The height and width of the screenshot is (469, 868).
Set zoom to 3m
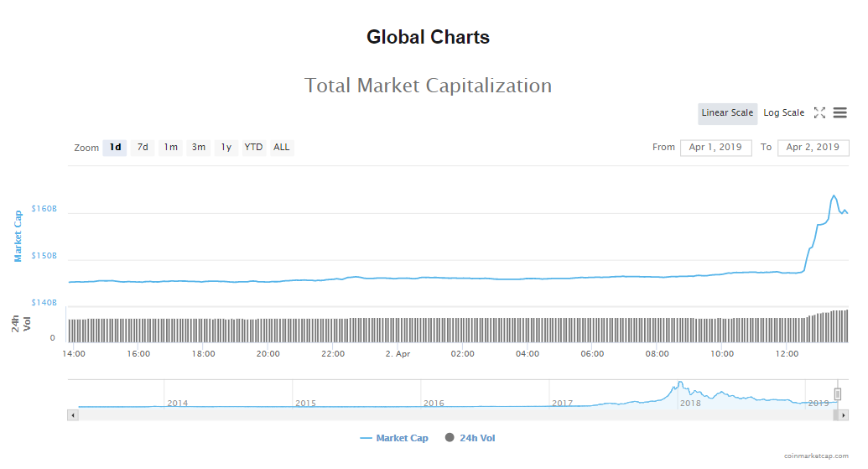point(199,148)
